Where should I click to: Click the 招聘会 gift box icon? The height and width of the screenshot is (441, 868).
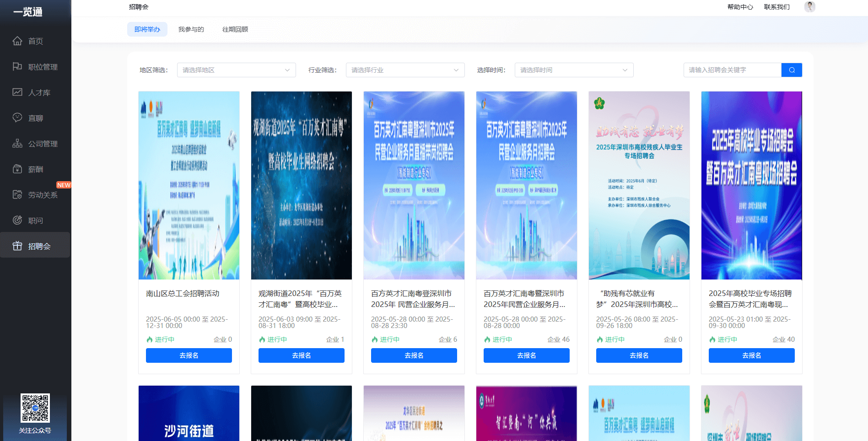17,246
